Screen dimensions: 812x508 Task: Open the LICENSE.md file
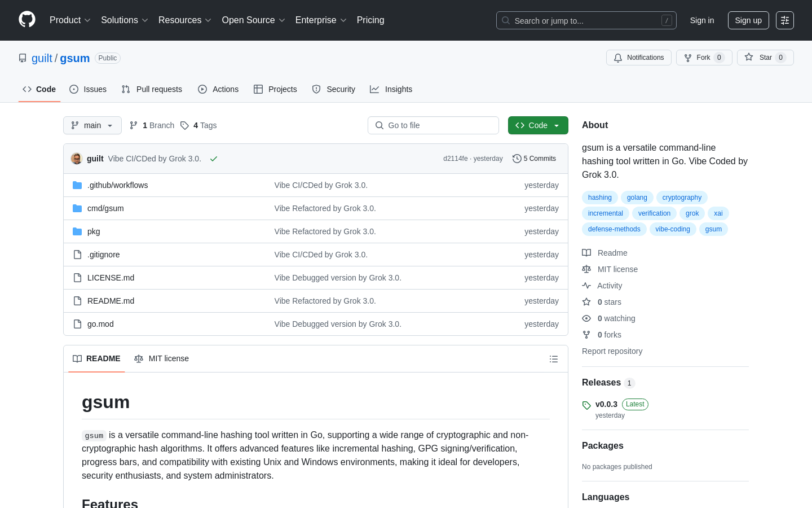pyautogui.click(x=111, y=278)
